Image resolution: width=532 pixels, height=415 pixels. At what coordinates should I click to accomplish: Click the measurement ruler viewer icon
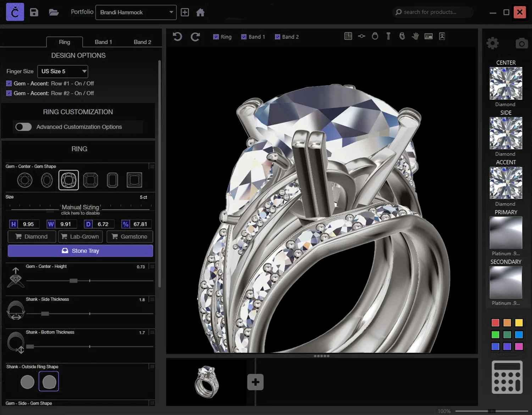pos(428,36)
